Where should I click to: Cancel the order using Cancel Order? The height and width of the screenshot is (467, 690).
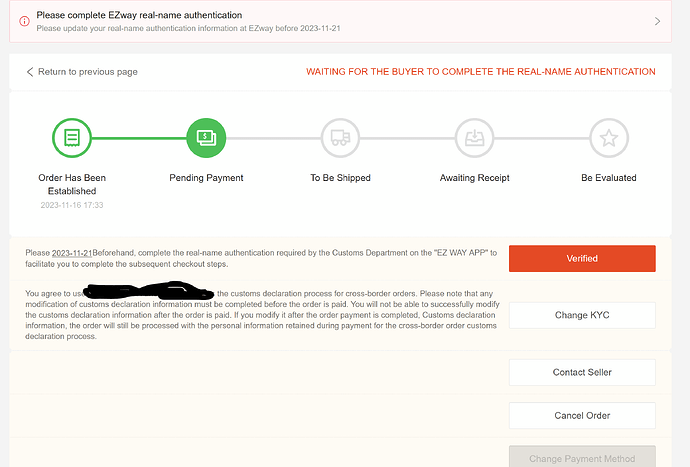[582, 415]
